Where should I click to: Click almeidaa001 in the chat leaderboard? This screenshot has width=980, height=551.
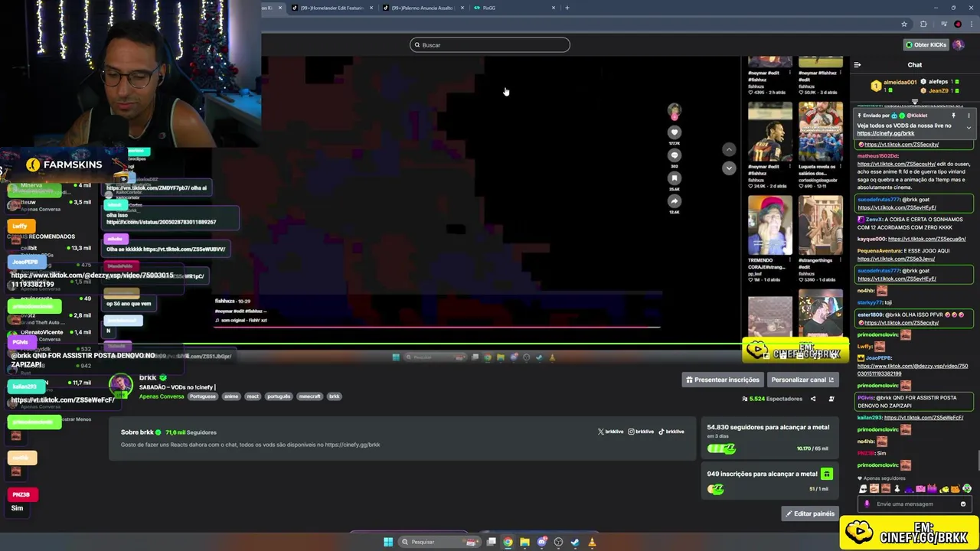pyautogui.click(x=900, y=82)
